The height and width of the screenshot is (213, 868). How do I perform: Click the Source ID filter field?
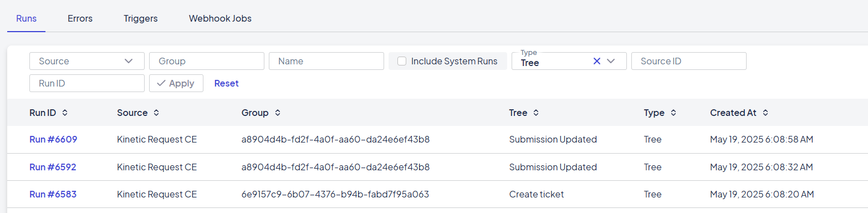tap(689, 61)
